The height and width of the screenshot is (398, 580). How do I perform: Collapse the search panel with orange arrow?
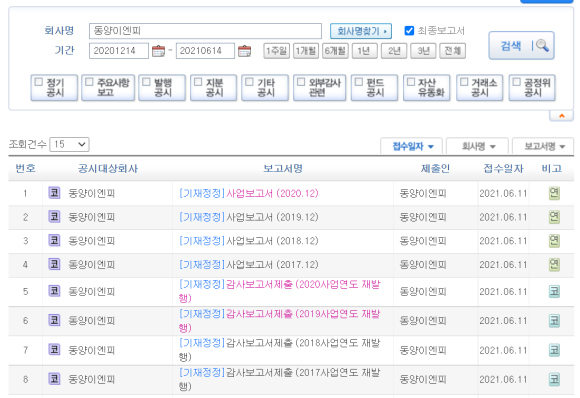[562, 116]
